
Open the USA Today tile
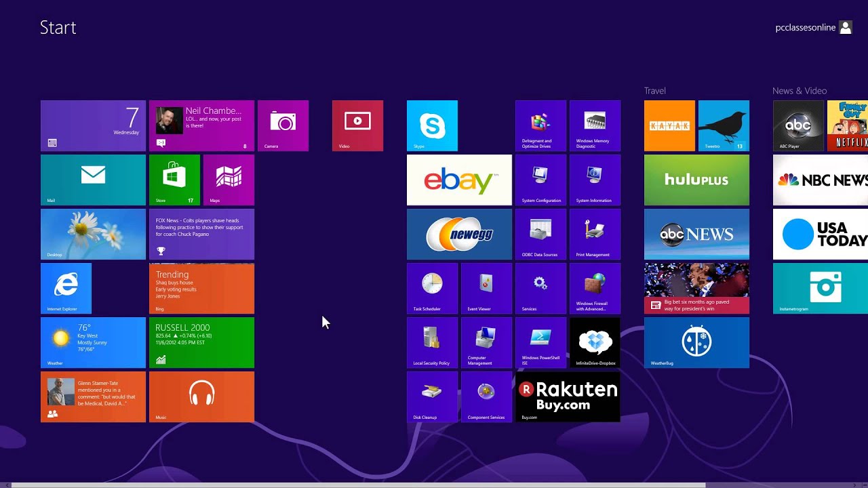click(821, 234)
